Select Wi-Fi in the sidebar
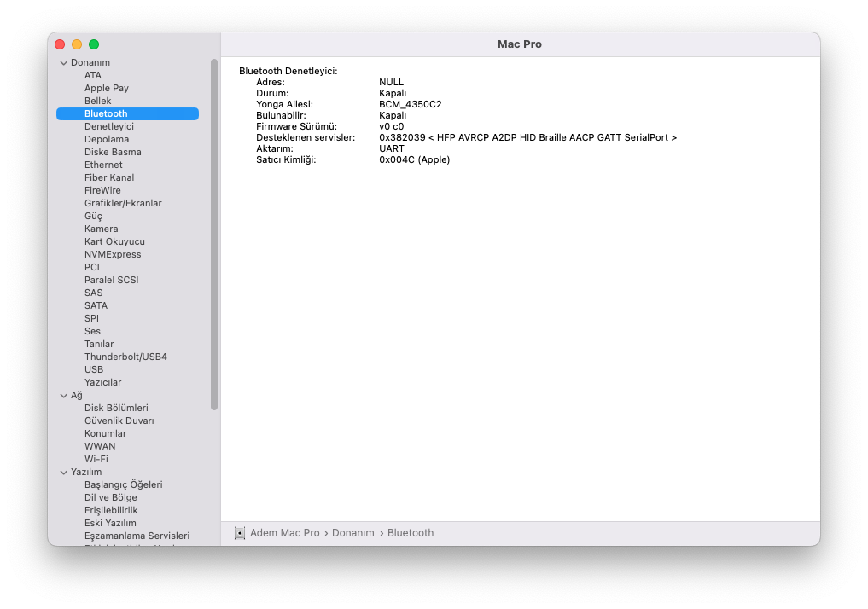 96,459
